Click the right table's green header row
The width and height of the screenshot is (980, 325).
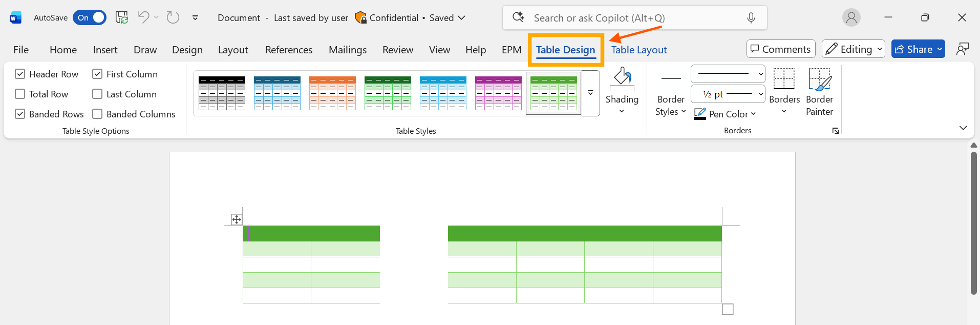pos(585,233)
